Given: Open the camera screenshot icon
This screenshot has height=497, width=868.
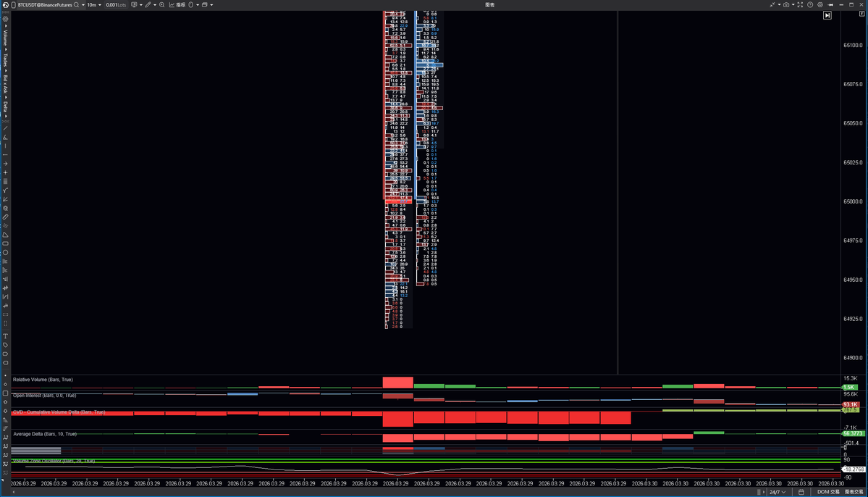Looking at the screenshot, I should point(786,5).
